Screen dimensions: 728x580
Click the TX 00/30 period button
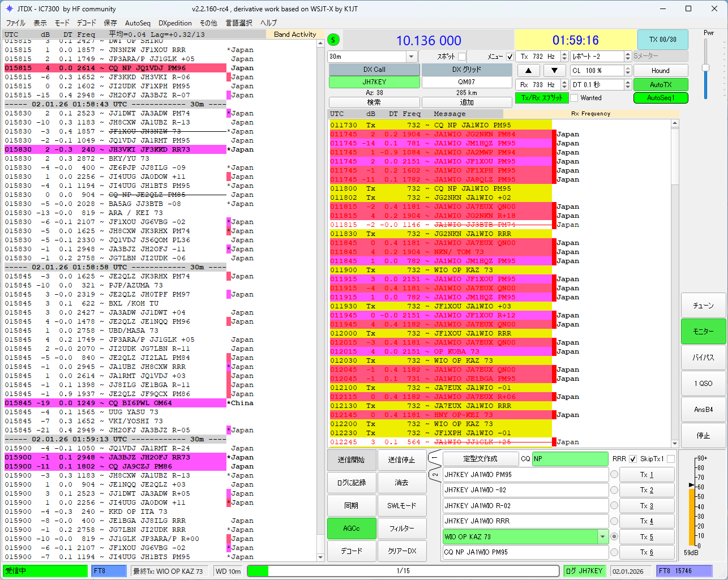662,40
